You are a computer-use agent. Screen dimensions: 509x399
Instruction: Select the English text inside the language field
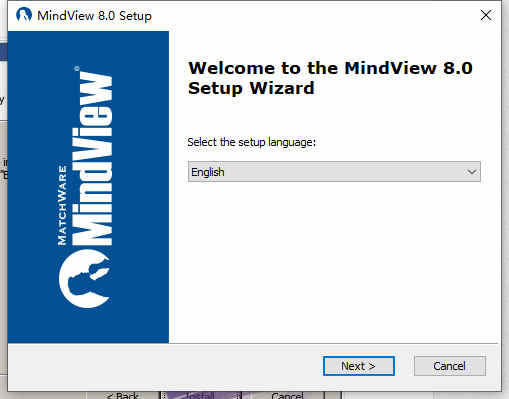click(x=208, y=172)
